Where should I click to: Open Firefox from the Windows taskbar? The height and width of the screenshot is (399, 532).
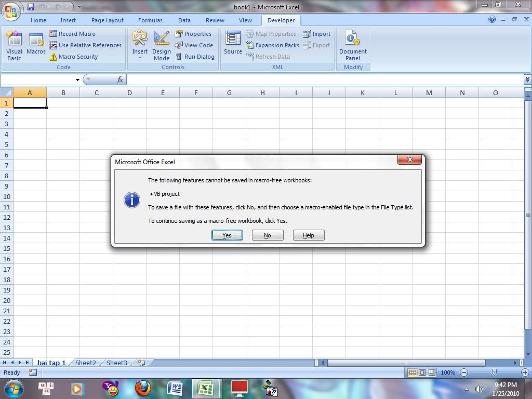[143, 388]
